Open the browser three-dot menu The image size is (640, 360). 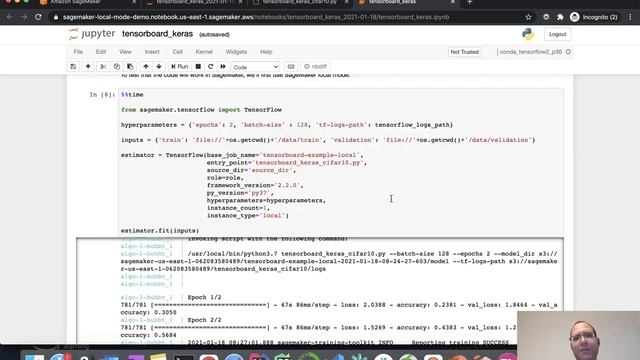click(x=631, y=17)
